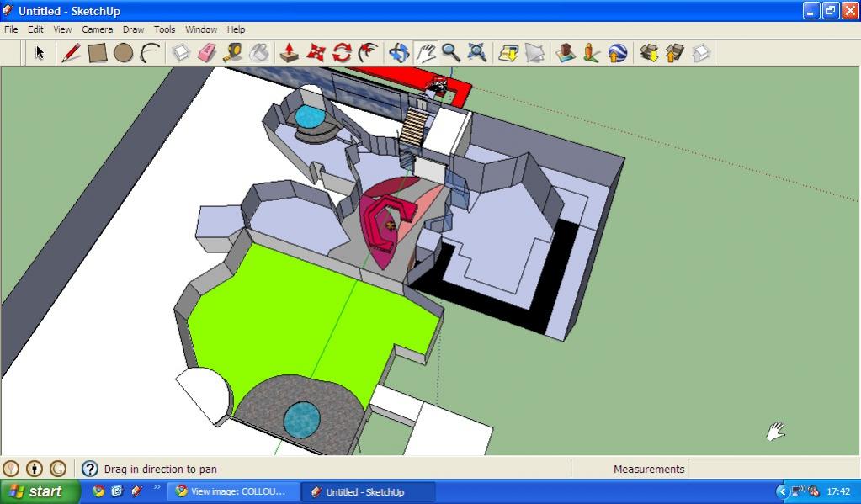861x504 pixels.
Task: Click the Windows start button
Action: (x=40, y=491)
